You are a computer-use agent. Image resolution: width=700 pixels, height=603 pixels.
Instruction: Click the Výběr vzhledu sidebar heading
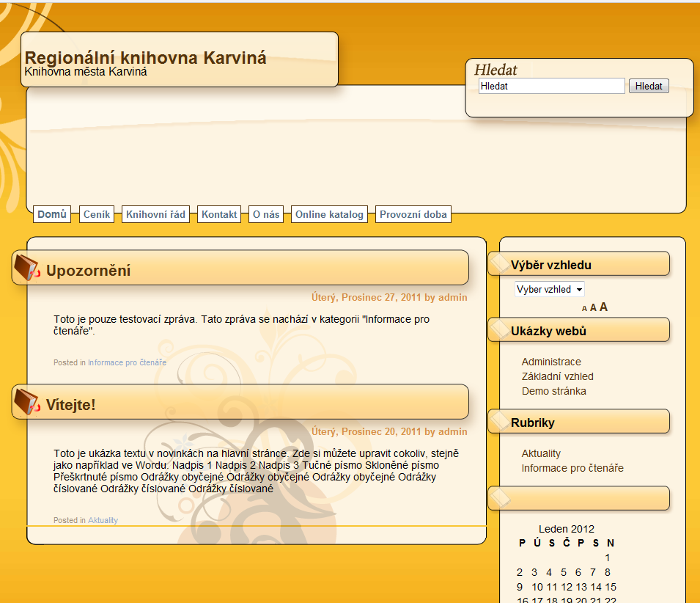tap(551, 266)
